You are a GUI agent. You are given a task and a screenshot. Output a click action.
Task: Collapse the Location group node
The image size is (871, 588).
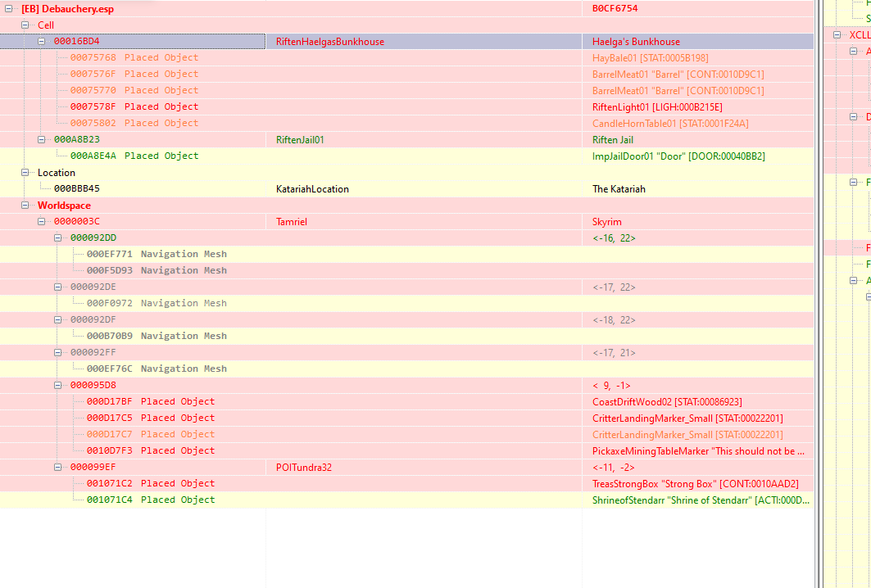25,172
